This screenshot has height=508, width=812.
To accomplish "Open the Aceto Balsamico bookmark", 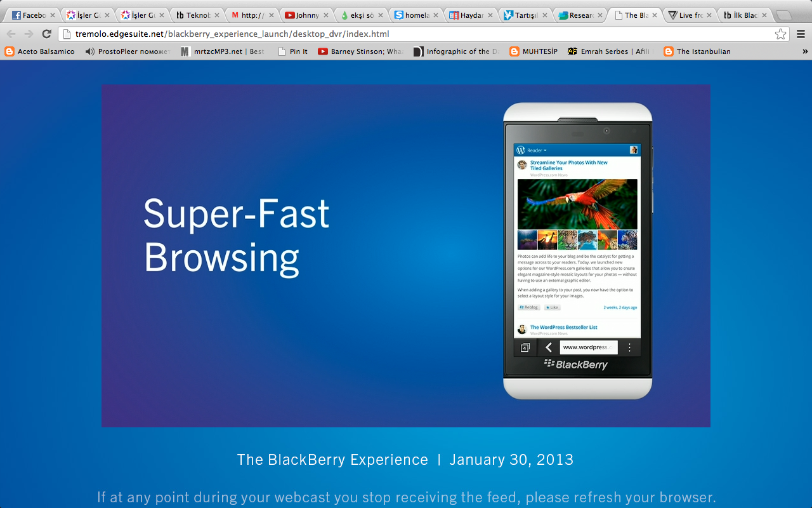I will point(40,51).
